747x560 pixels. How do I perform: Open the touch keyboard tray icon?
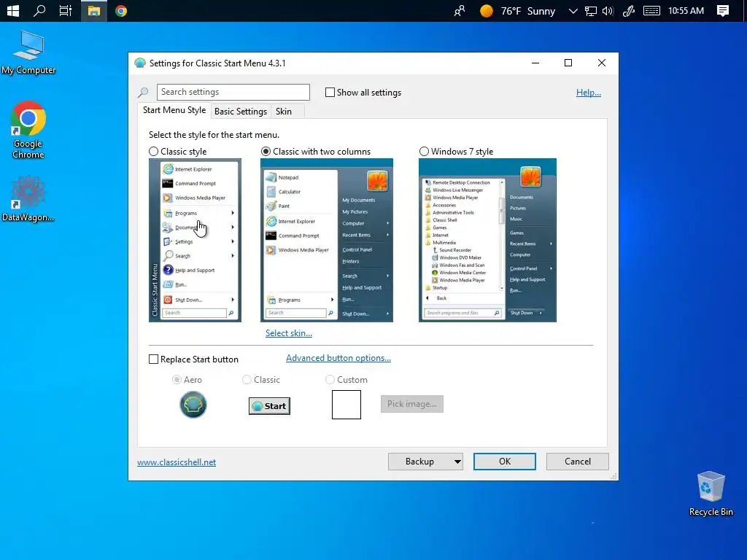[651, 10]
